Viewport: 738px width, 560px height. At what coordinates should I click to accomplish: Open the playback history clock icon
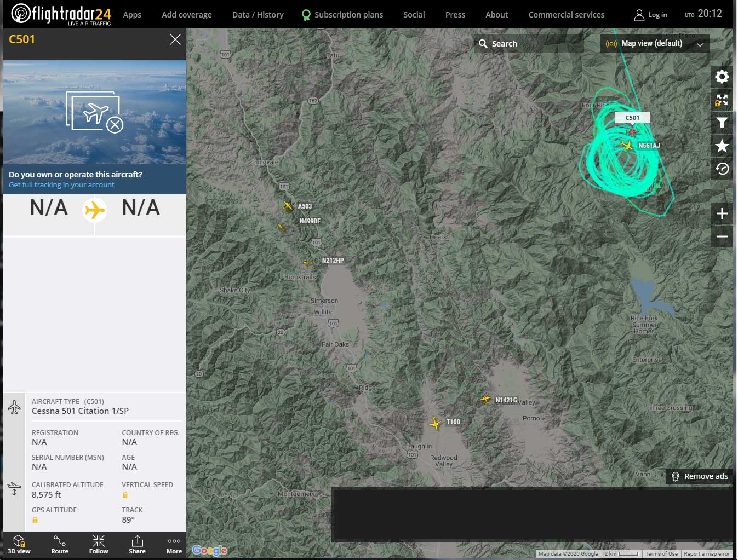pyautogui.click(x=722, y=169)
